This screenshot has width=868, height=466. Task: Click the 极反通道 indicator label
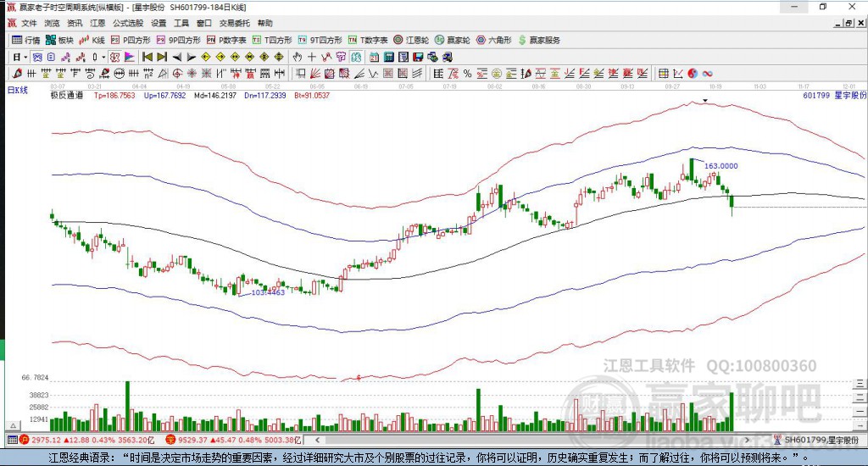[x=67, y=95]
